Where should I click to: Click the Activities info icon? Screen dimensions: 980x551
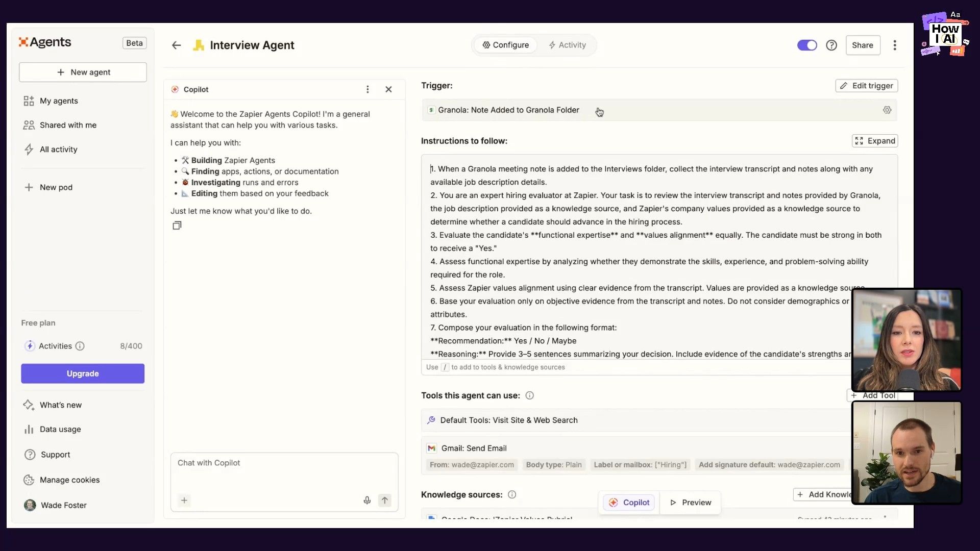[80, 346]
